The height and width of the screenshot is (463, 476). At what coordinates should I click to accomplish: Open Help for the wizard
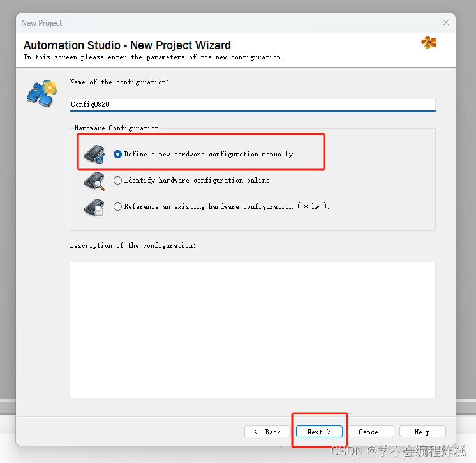coord(422,432)
